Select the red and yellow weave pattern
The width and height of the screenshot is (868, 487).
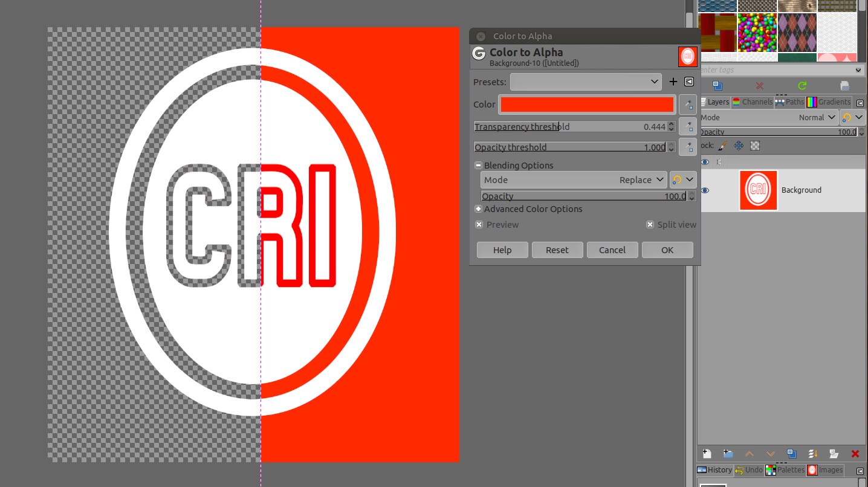coord(717,33)
